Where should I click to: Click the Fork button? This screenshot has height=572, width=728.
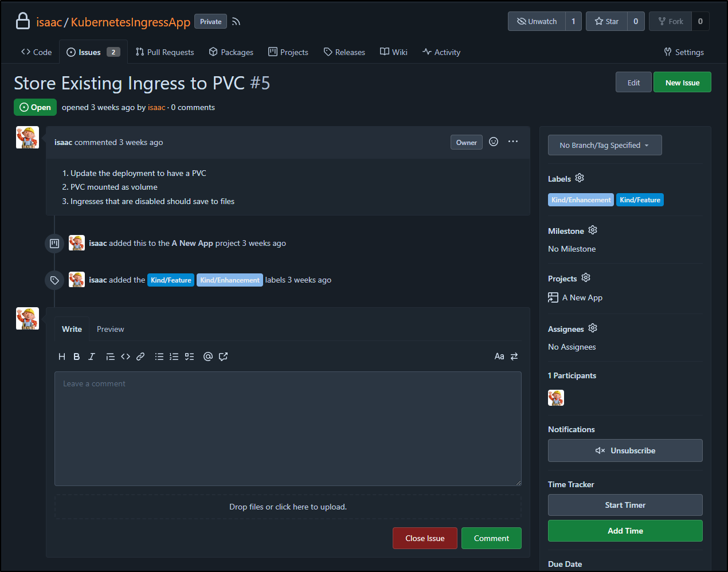coord(670,21)
